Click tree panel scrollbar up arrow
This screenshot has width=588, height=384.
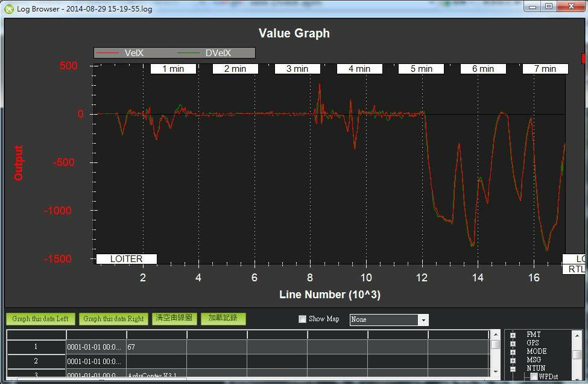577,335
